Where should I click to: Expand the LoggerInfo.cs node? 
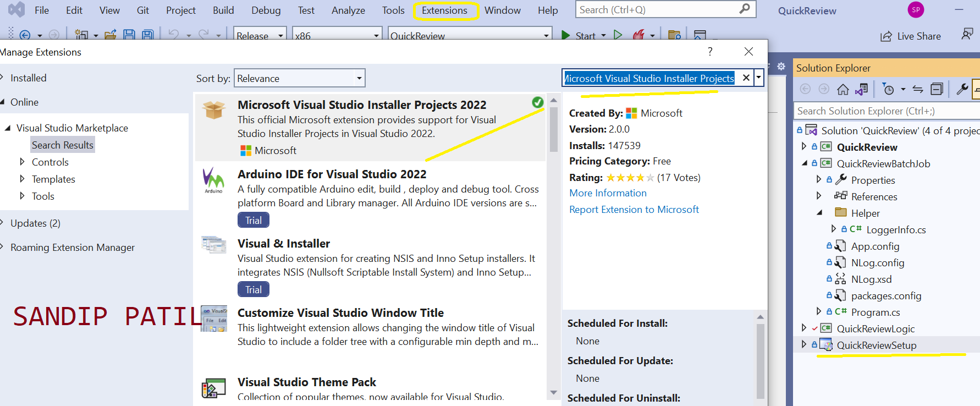[x=834, y=229]
